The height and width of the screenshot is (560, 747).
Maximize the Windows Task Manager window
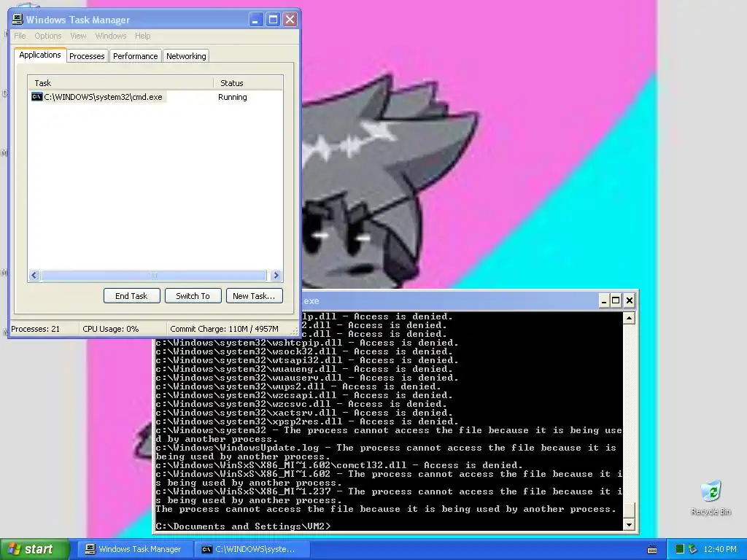click(273, 20)
